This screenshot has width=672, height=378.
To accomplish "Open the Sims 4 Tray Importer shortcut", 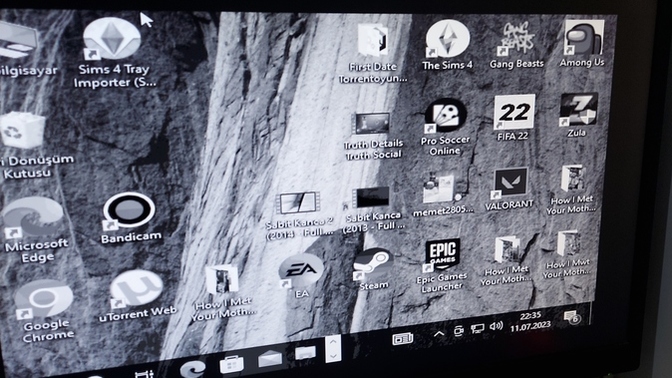I will [113, 52].
